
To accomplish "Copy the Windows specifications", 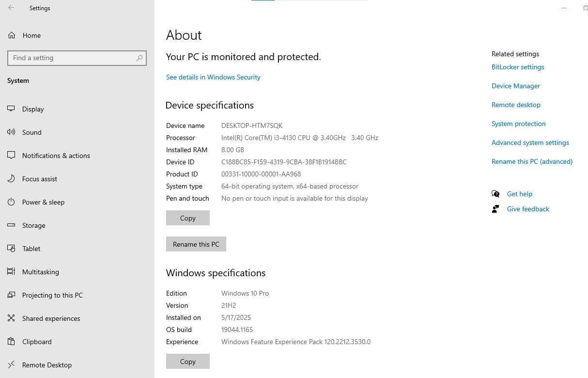I will tap(188, 362).
